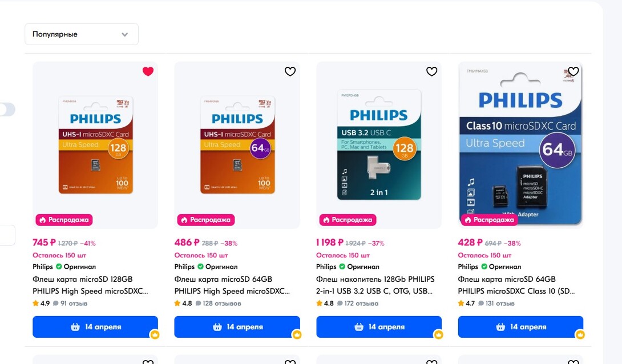Open 64GB UHS-I microSDXC product image

[x=237, y=145]
